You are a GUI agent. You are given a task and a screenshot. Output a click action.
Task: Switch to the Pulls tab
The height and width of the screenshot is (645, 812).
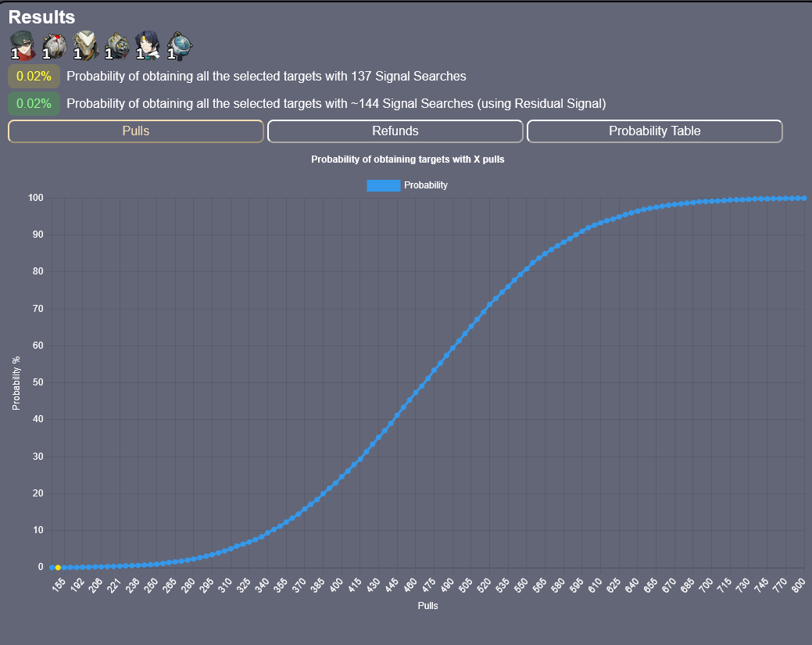pyautogui.click(x=136, y=131)
